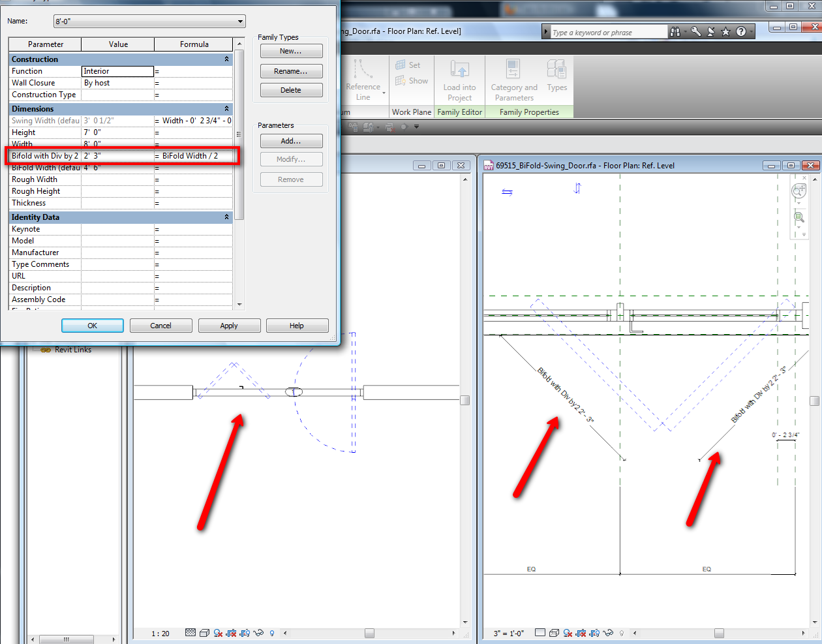Open the family type Name dropdown
822x644 pixels.
[x=240, y=22]
